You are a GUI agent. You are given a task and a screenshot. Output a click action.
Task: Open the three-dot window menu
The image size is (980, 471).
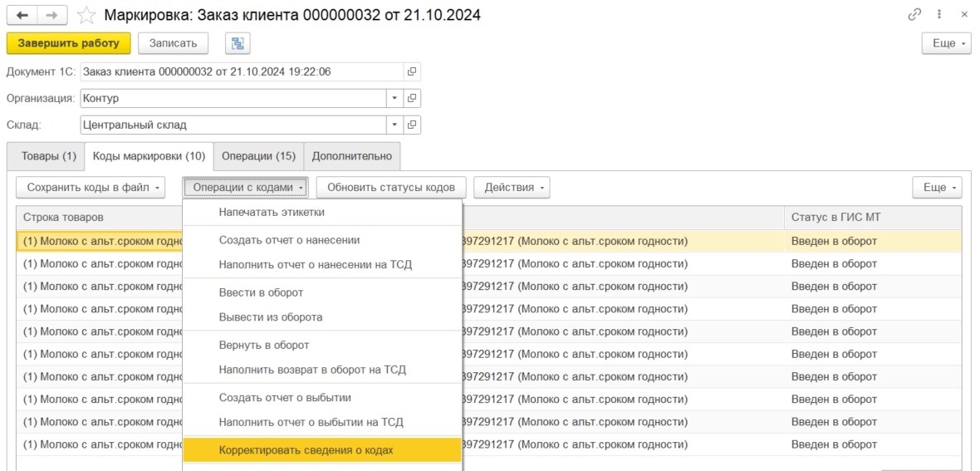click(x=939, y=15)
